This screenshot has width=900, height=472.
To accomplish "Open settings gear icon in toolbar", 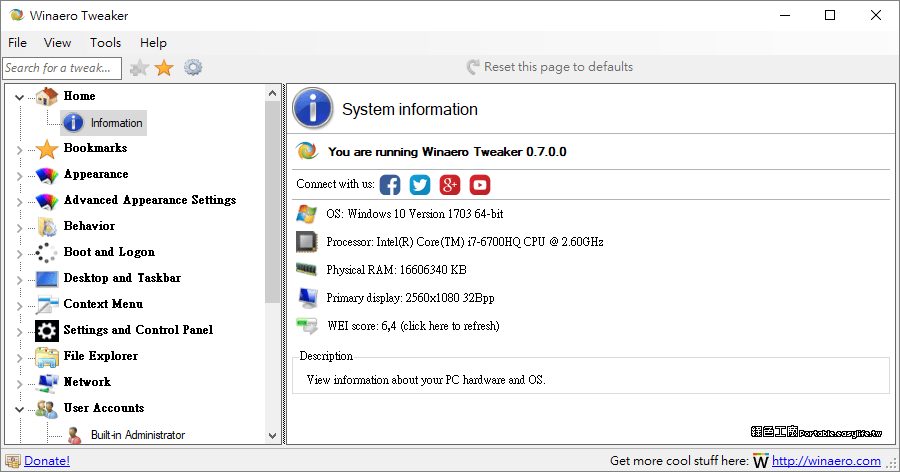I will coord(193,68).
